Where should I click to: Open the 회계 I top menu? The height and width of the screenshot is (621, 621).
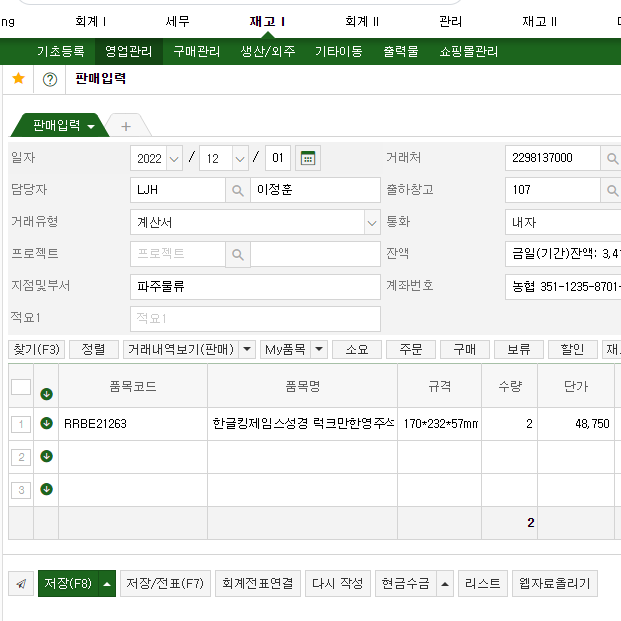click(91, 21)
